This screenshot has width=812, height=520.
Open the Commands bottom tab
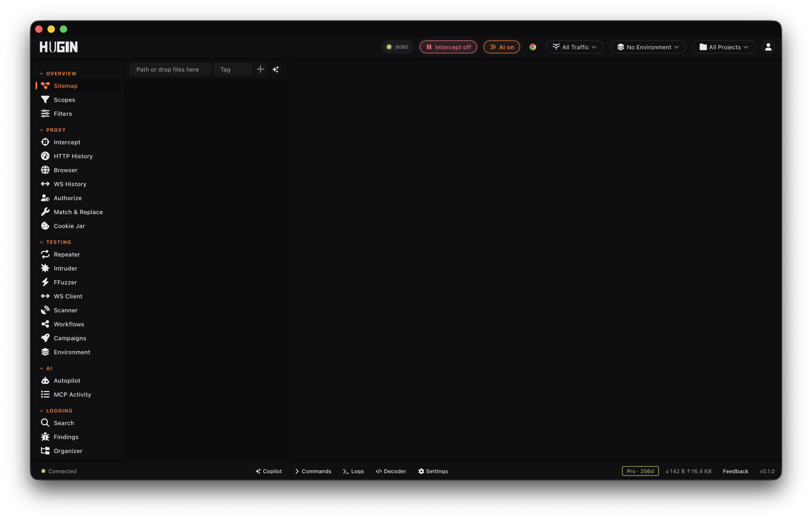[x=313, y=471]
